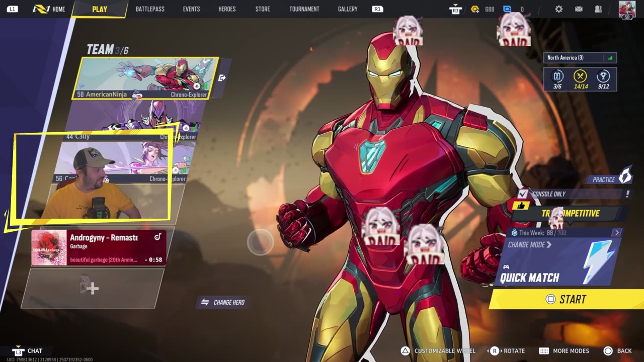Click the Lattice balance 688
The height and width of the screenshot is (362, 644).
point(490,9)
